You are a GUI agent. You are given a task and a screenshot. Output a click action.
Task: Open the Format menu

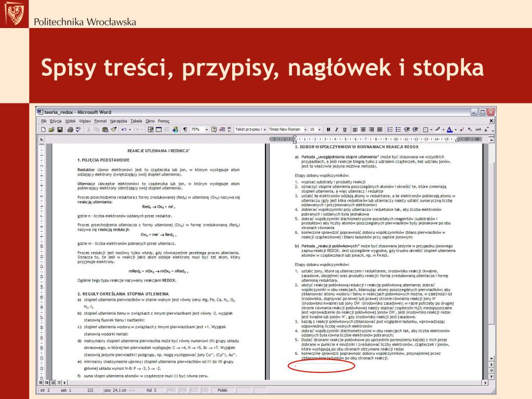[x=100, y=121]
